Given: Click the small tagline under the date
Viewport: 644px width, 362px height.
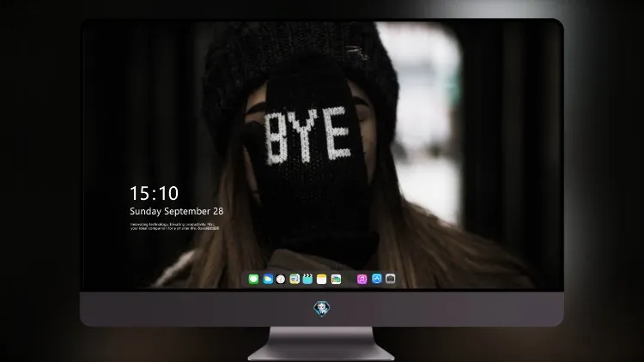Looking at the screenshot, I should click(x=175, y=226).
